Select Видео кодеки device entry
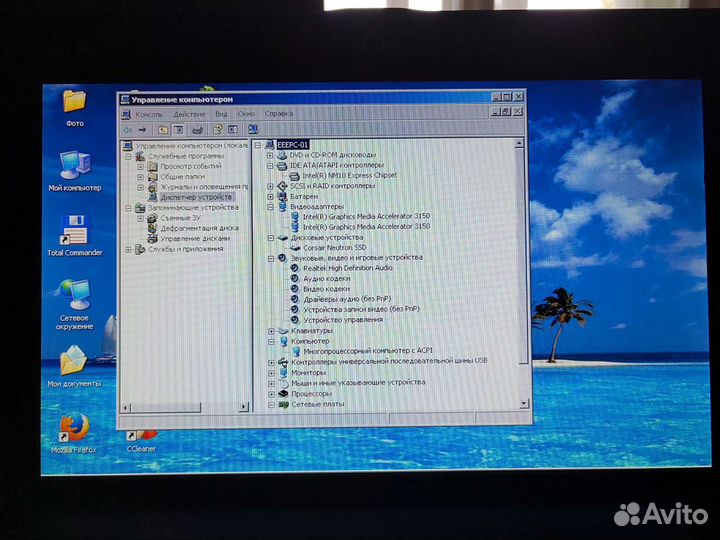The width and height of the screenshot is (720, 540). click(x=326, y=289)
